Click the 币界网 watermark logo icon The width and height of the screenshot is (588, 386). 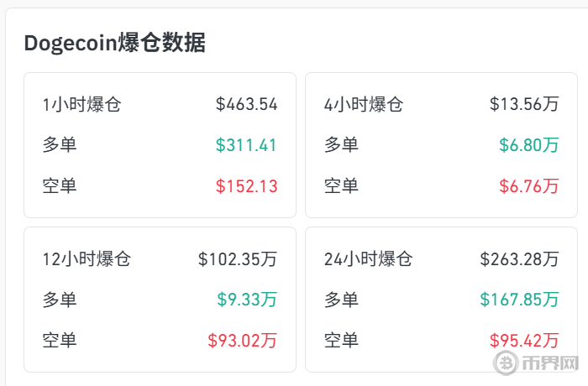tap(506, 363)
